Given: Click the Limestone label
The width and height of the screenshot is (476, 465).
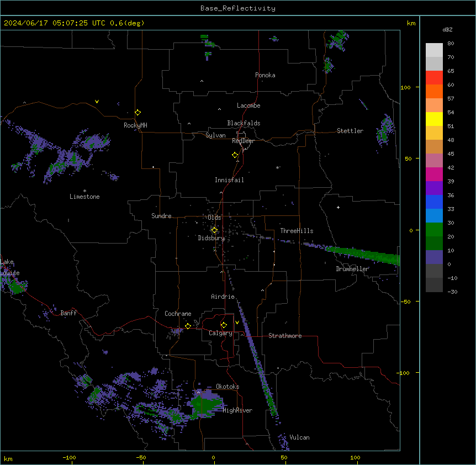Looking at the screenshot, I should (x=84, y=197).
